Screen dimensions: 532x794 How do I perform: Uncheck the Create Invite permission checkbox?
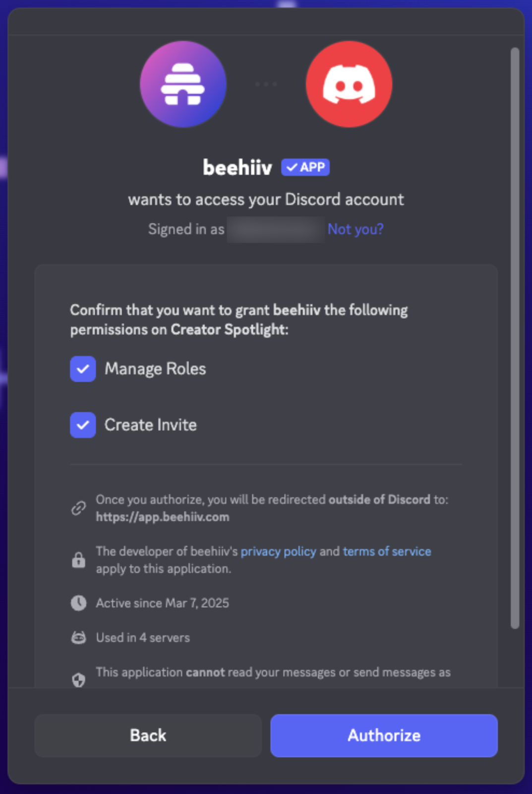tap(83, 425)
